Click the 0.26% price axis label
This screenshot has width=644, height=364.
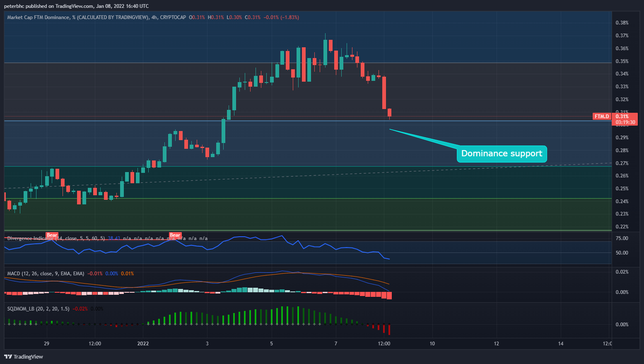622,176
